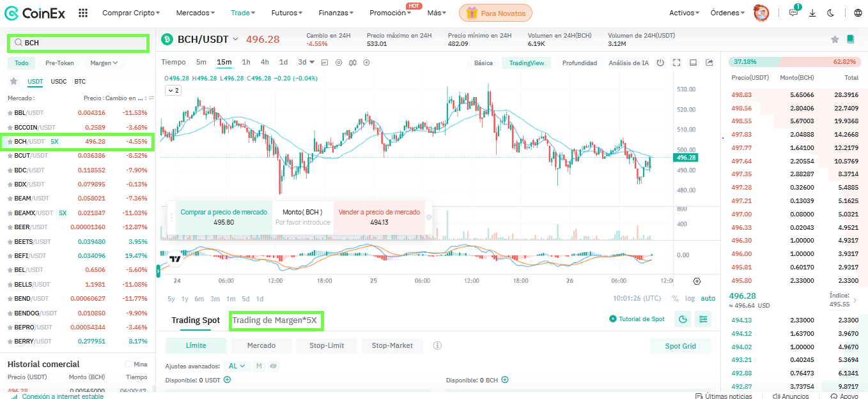Viewport: 868px width, 399px height.
Task: Open the CoinEx apps grid menu
Action: (83, 13)
